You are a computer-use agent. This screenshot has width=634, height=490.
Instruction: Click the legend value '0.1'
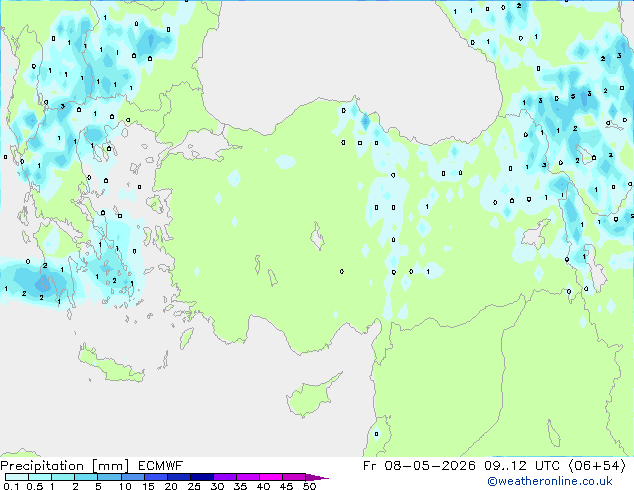(x=11, y=486)
